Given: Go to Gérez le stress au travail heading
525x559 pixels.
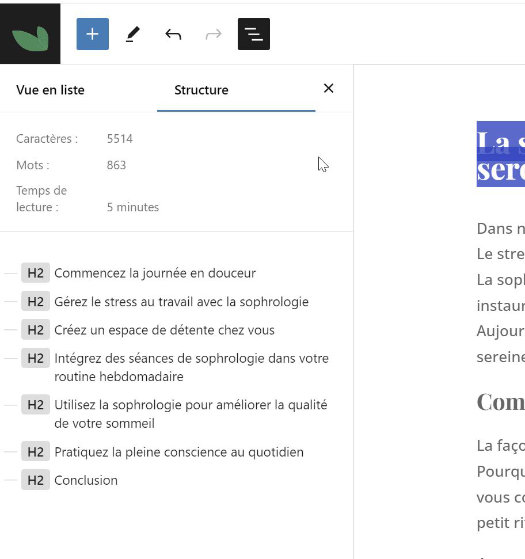Looking at the screenshot, I should click(181, 302).
